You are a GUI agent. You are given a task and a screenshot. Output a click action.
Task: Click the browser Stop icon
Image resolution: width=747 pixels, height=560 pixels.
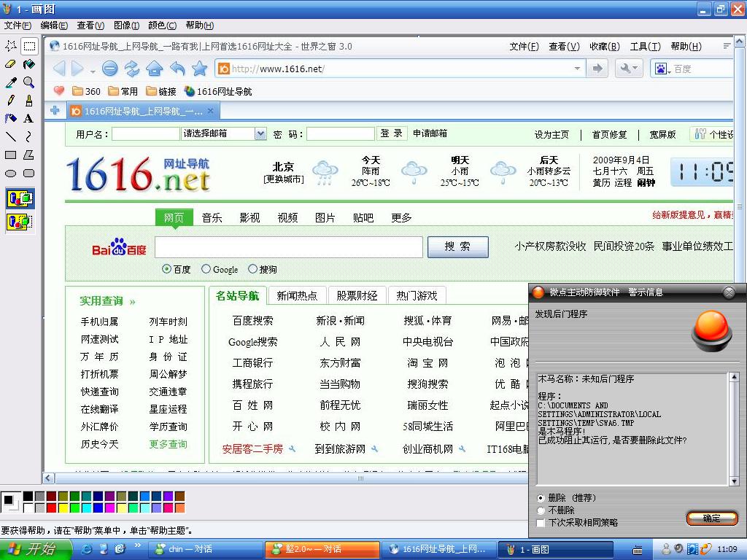109,69
